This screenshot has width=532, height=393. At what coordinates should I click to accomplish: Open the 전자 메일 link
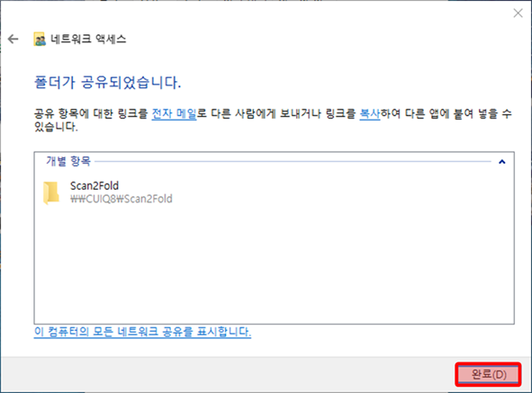tap(174, 113)
